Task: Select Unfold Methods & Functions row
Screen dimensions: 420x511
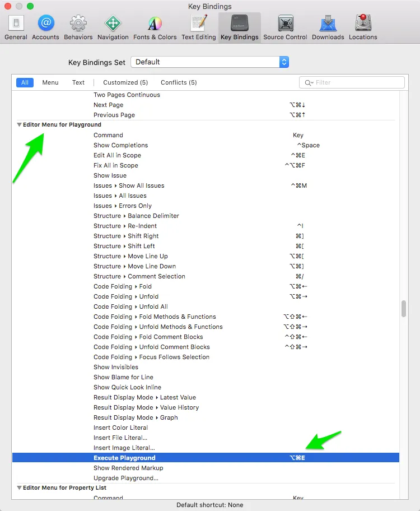Action: (206, 327)
